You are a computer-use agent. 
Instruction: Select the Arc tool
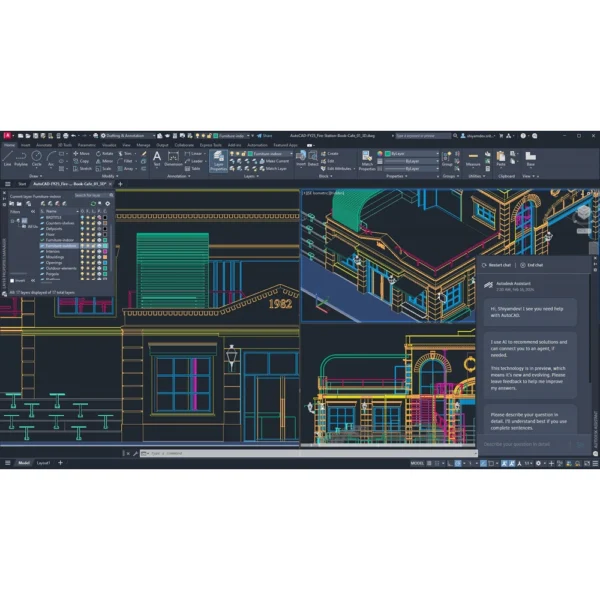(x=51, y=158)
